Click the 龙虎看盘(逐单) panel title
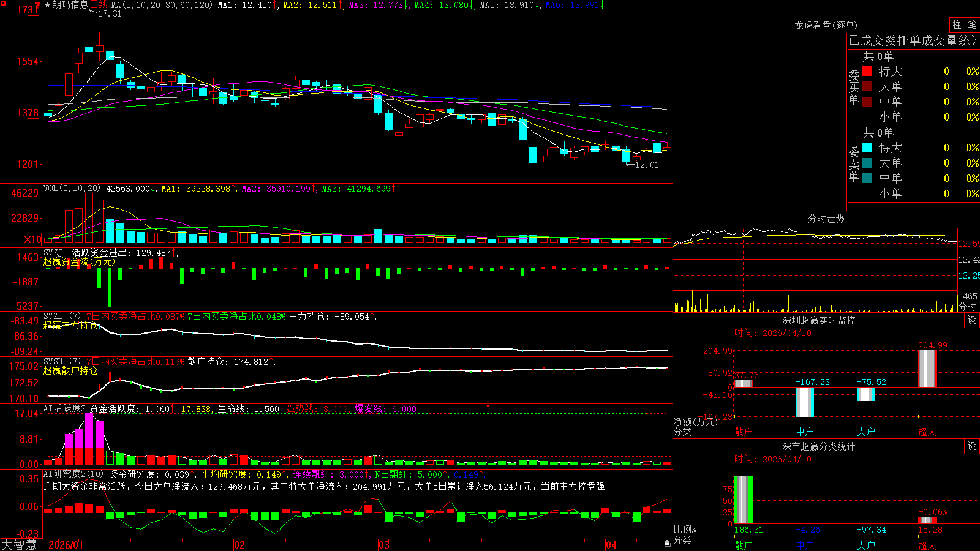 (826, 25)
